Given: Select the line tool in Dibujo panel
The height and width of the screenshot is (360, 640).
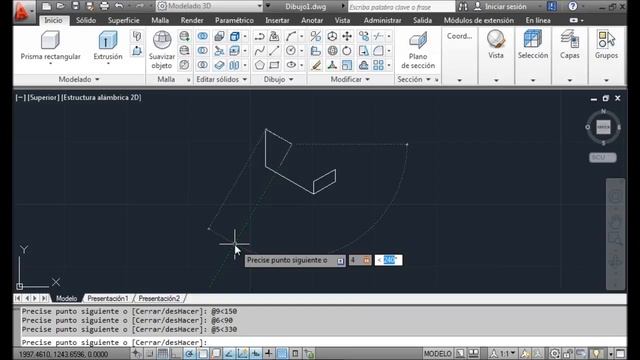Looking at the screenshot, I should (274, 51).
